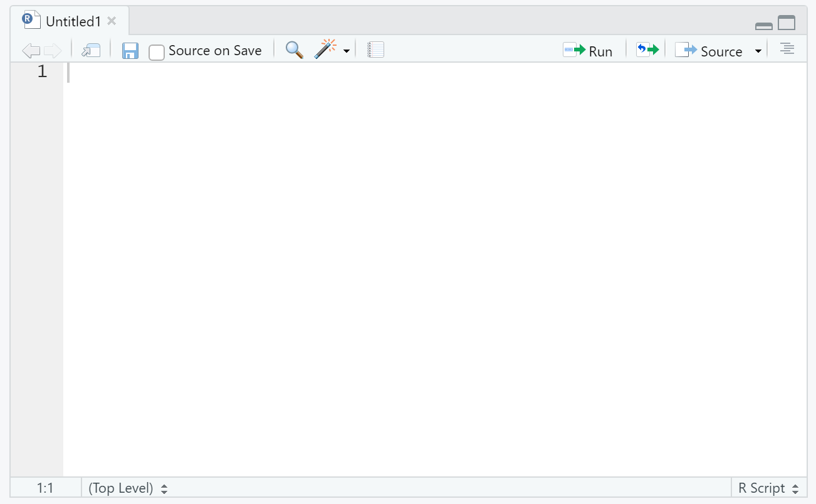Expand the Source options dropdown arrow
The image size is (816, 504).
pos(758,51)
